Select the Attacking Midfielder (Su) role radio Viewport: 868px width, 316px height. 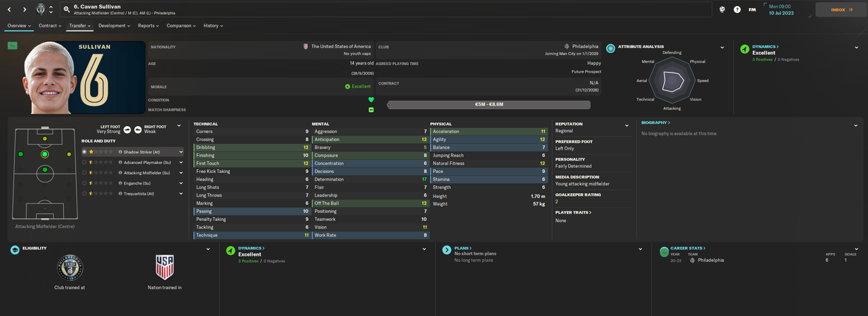coord(85,173)
